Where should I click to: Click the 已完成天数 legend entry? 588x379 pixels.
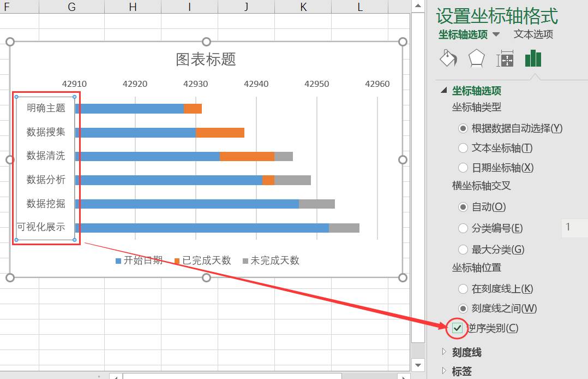tap(202, 260)
